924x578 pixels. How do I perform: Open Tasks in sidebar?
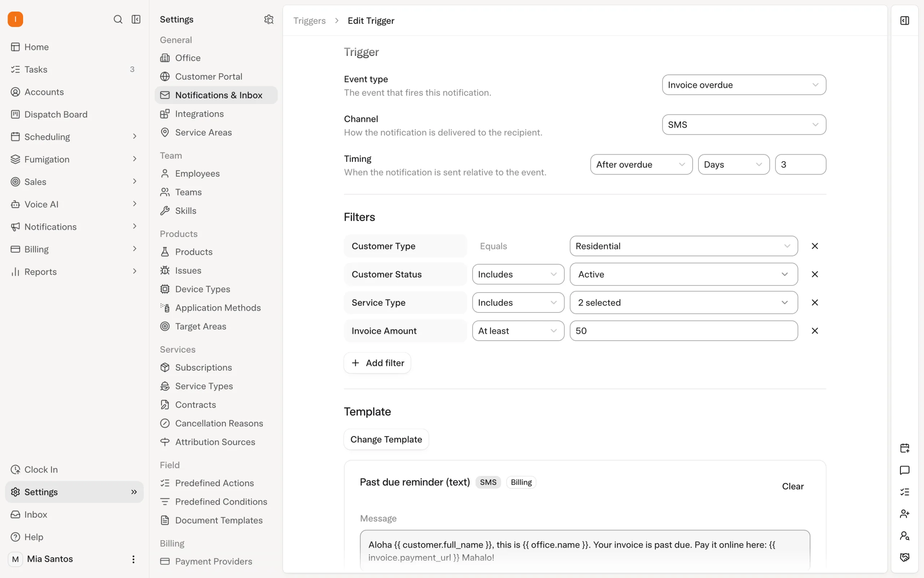click(x=74, y=69)
